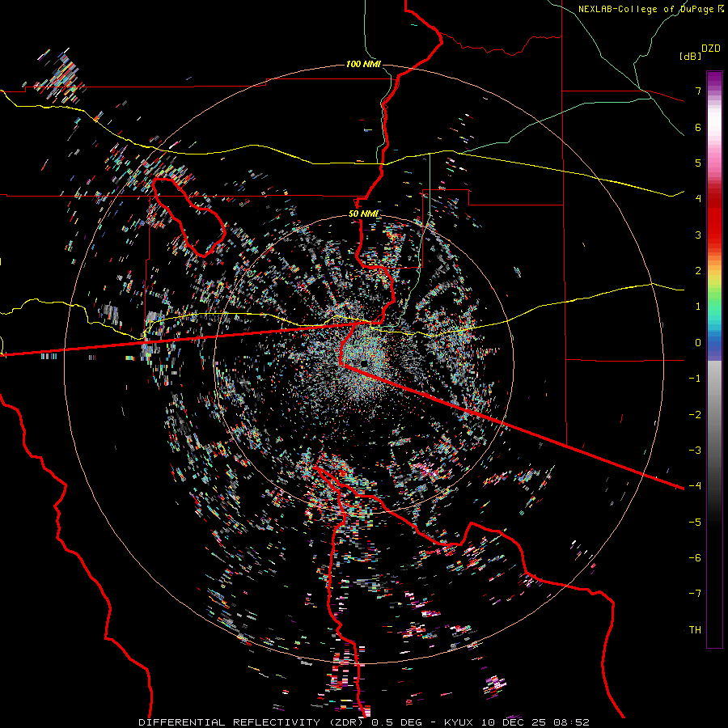The image size is (728, 728).
Task: Click the 08:52 time stamp
Action: coord(571,722)
